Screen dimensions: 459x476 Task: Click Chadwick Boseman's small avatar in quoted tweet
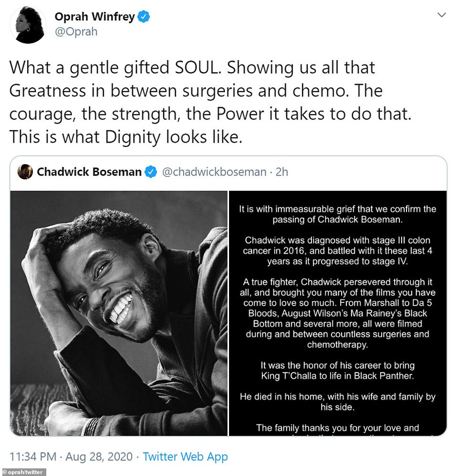(25, 172)
